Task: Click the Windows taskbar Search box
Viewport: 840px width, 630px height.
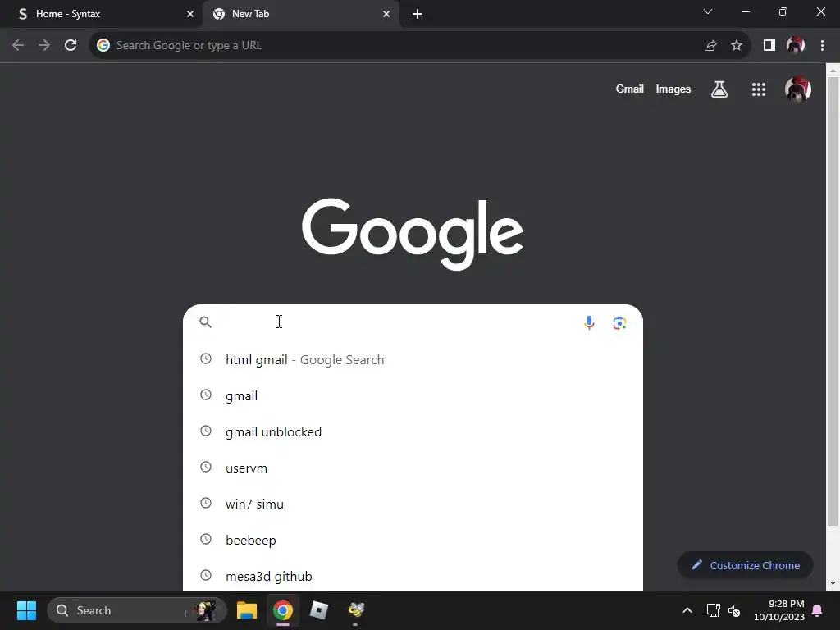Action: 137,610
